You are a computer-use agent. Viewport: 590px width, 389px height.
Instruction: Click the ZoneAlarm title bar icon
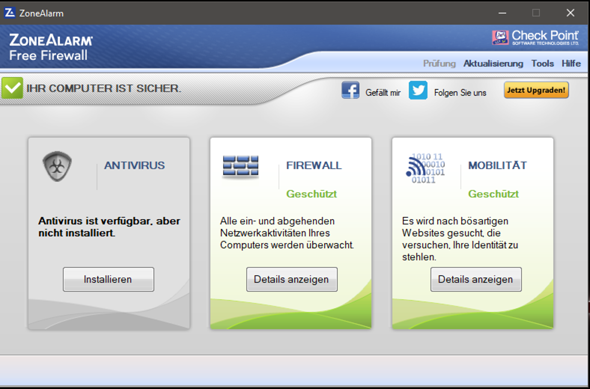tap(9, 13)
